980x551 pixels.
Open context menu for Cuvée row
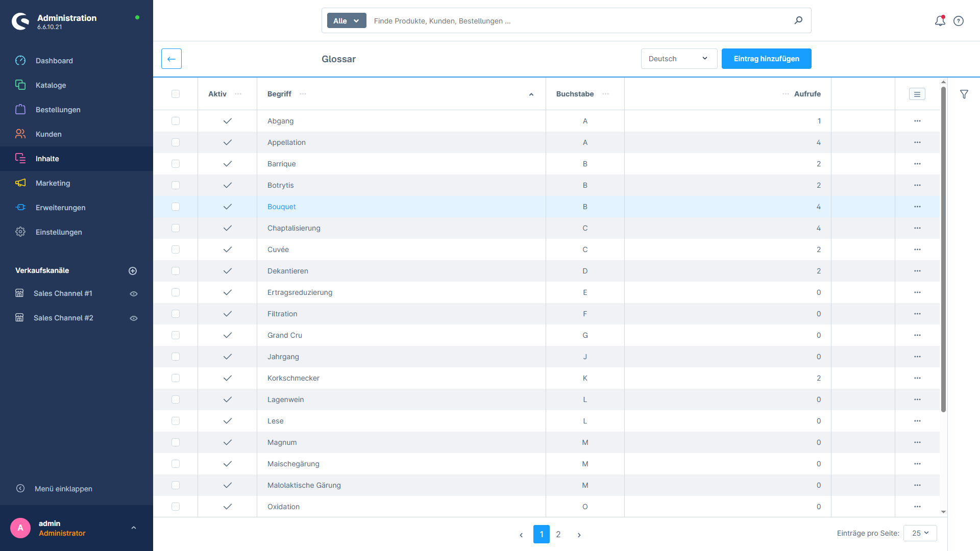click(917, 249)
